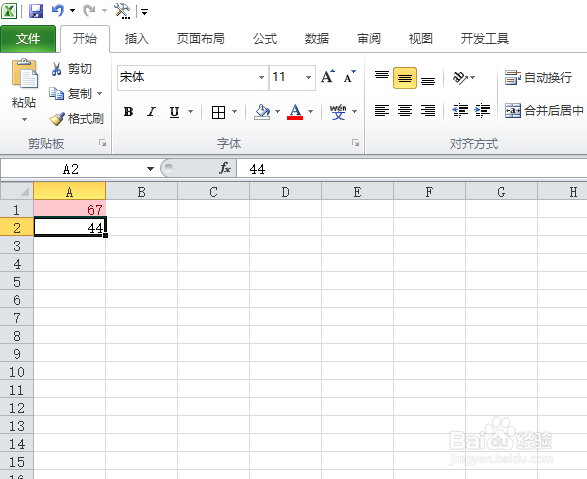Click the text orientation icon
The image size is (587, 479).
(460, 77)
